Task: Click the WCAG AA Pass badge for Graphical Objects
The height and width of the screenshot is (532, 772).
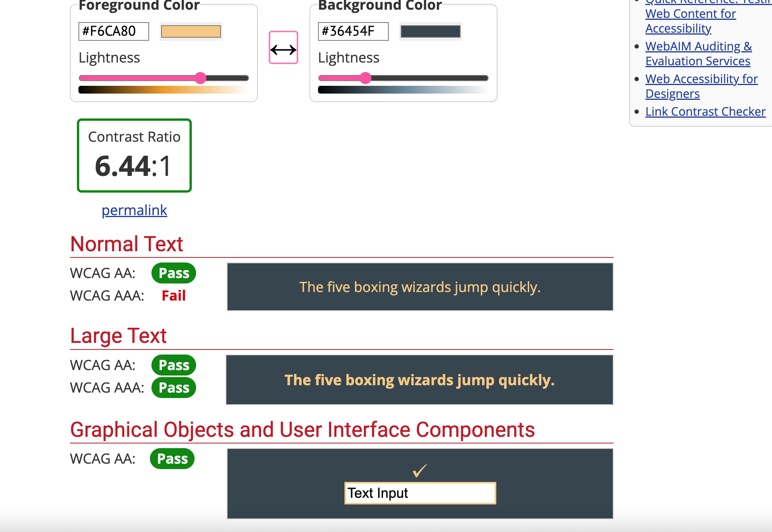Action: click(172, 458)
